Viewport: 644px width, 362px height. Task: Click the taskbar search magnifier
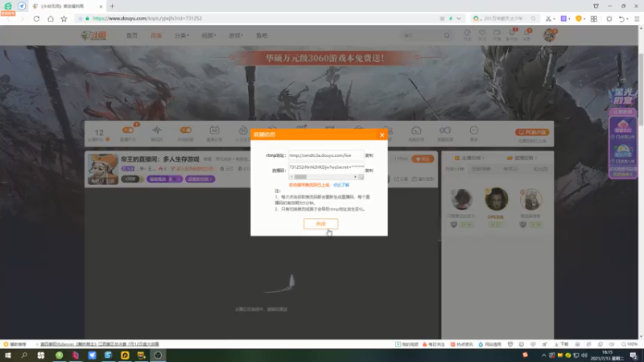tap(24, 356)
